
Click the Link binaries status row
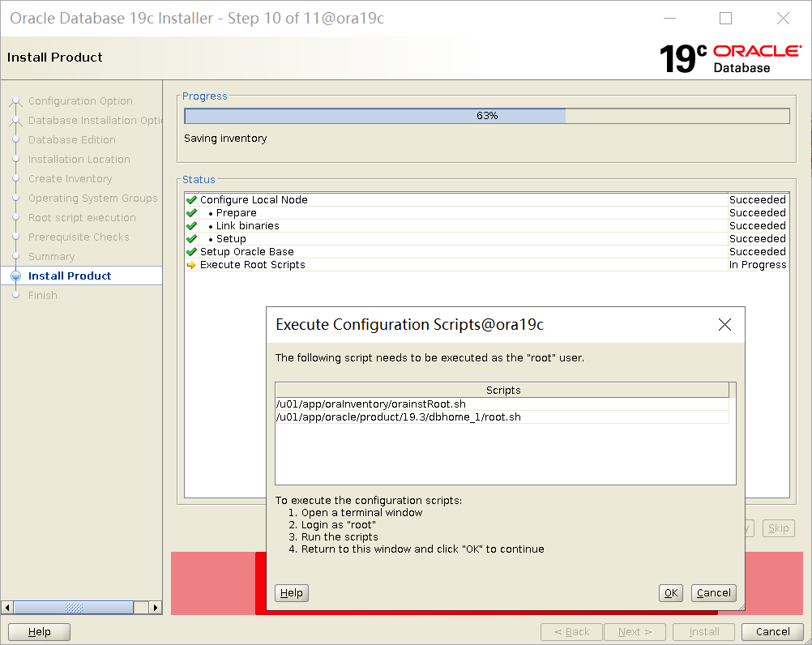pos(487,226)
